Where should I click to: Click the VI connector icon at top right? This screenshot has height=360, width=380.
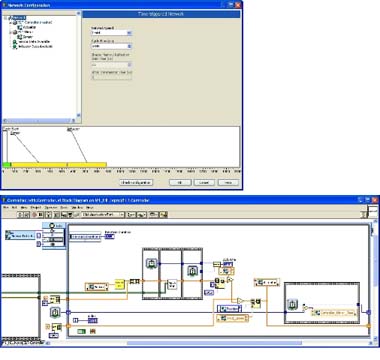(x=373, y=212)
